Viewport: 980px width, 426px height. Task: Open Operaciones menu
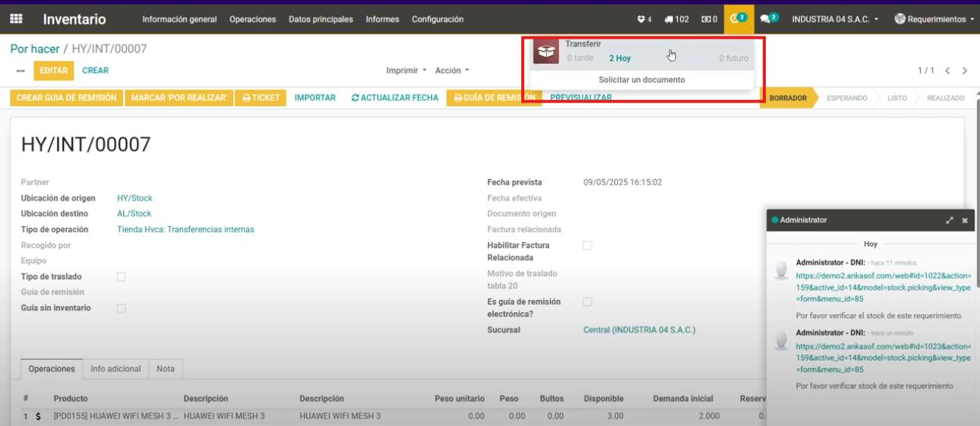coord(253,19)
